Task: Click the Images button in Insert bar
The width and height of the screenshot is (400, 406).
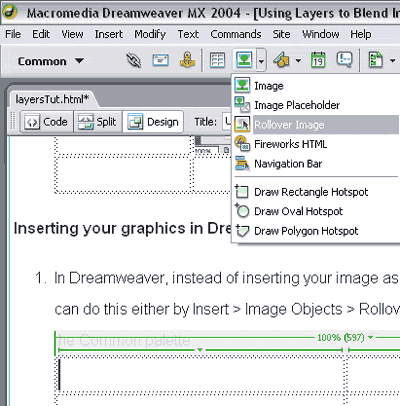Action: tap(244, 60)
